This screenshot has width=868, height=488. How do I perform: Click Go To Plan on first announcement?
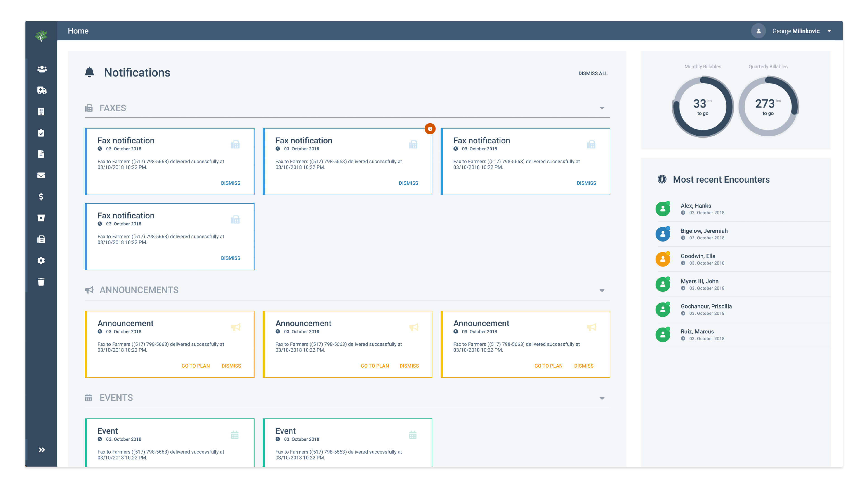pyautogui.click(x=196, y=366)
